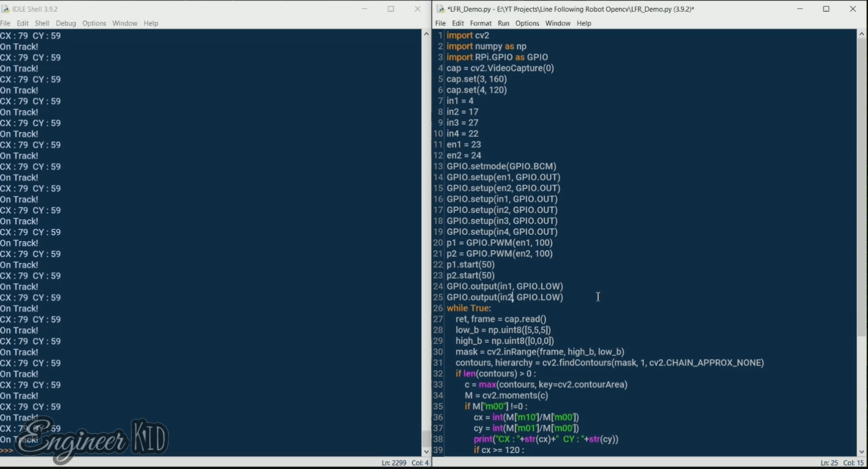Click code line 'p2.start(50)'

[471, 275]
